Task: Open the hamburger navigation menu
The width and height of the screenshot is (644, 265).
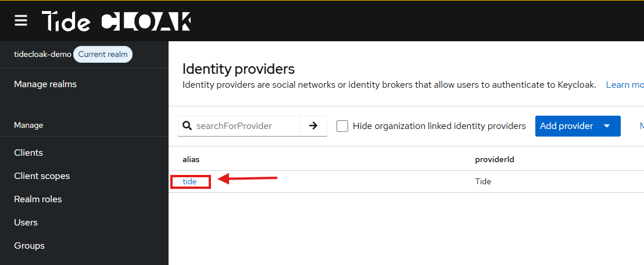Action: coord(21,21)
